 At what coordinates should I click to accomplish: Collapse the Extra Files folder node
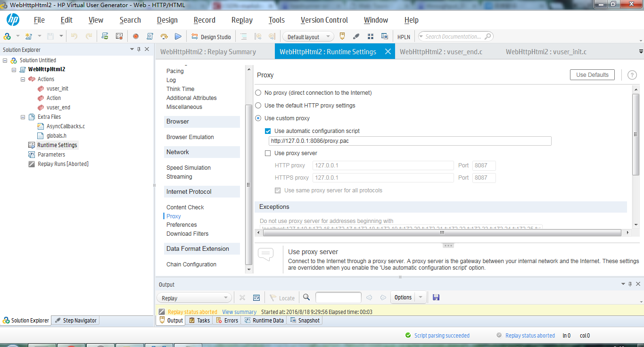(23, 117)
